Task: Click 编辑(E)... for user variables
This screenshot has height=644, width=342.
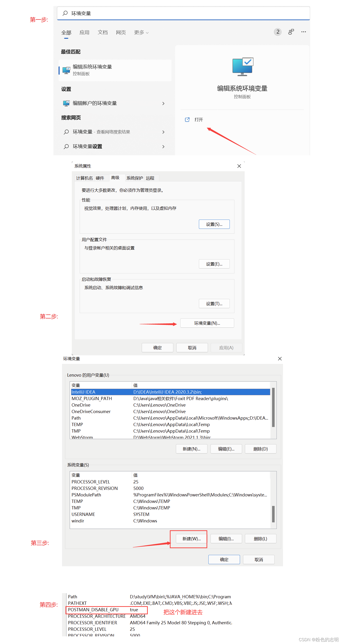Action: 226,449
